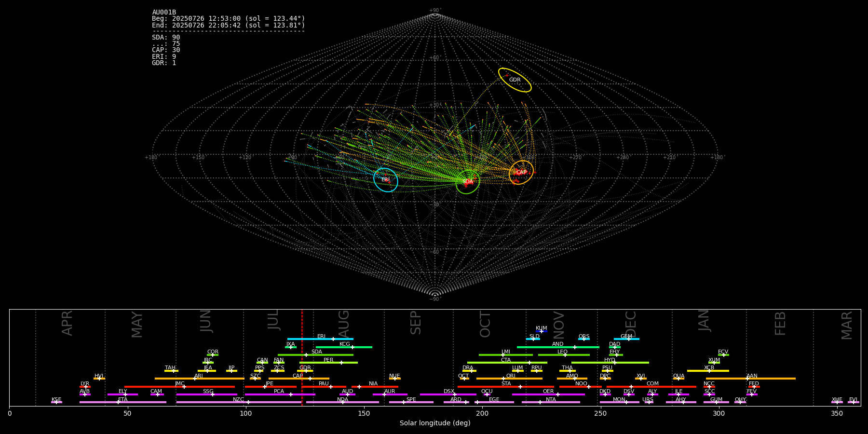Click the red dashed current-date line in timeline
The image size is (868, 434).
coord(302,357)
